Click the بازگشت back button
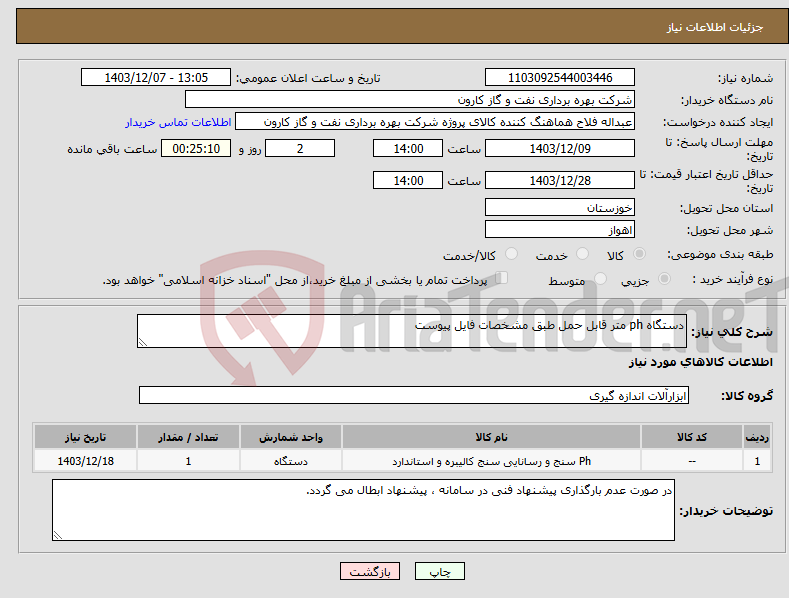The width and height of the screenshot is (789, 598). (x=370, y=571)
